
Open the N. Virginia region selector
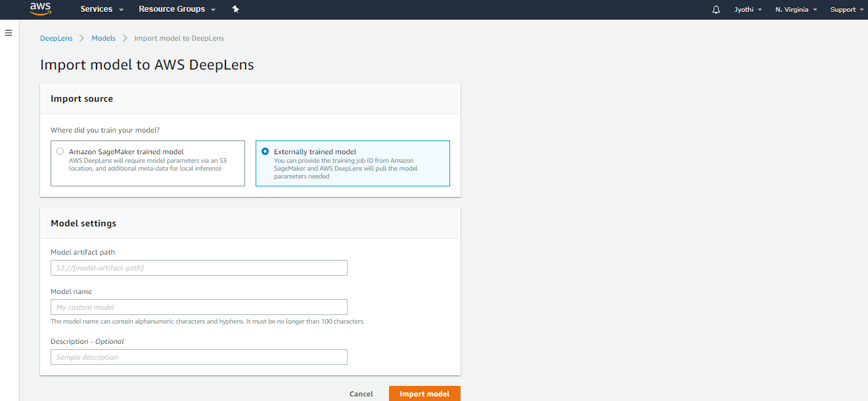pyautogui.click(x=796, y=9)
